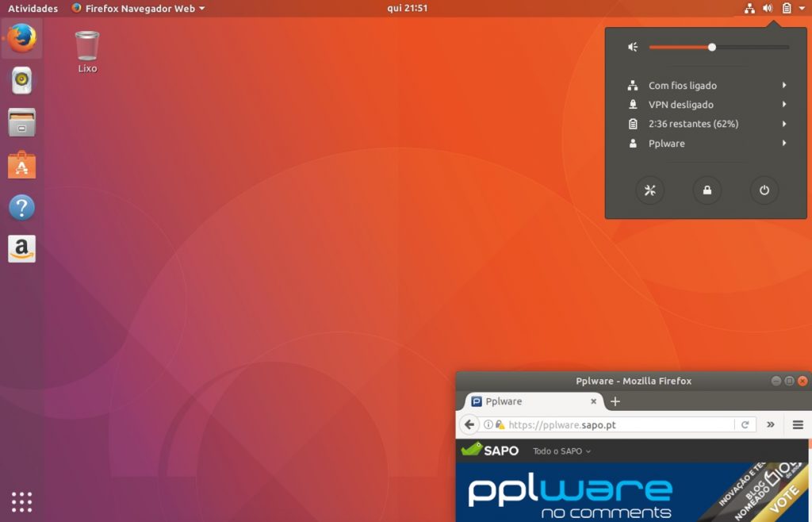Lock the screen using the padlock icon
Viewport: 812px width, 522px height.
click(x=707, y=190)
